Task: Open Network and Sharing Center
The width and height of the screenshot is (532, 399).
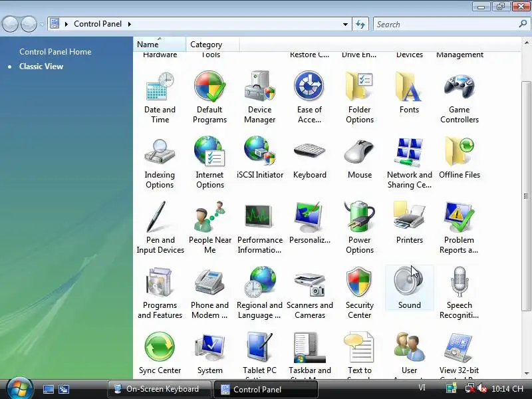Action: [410, 163]
